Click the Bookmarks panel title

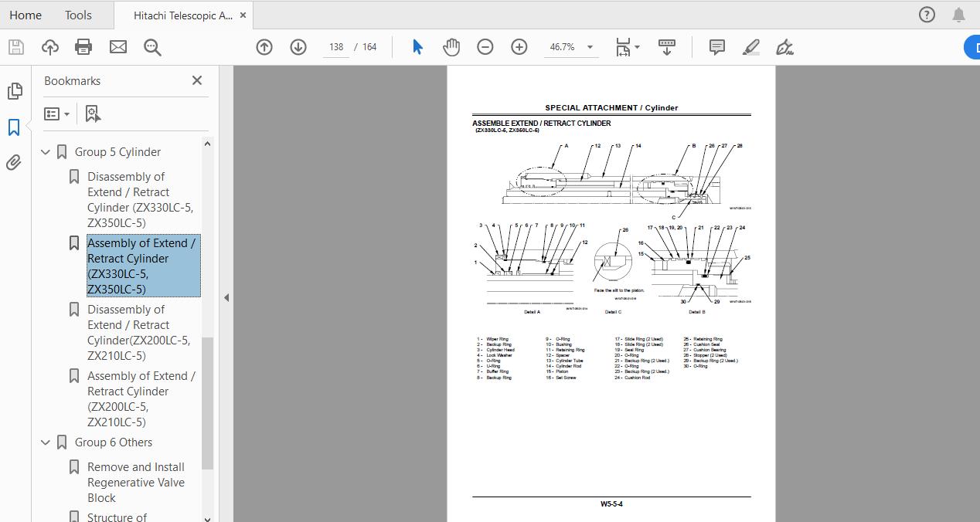click(x=73, y=81)
